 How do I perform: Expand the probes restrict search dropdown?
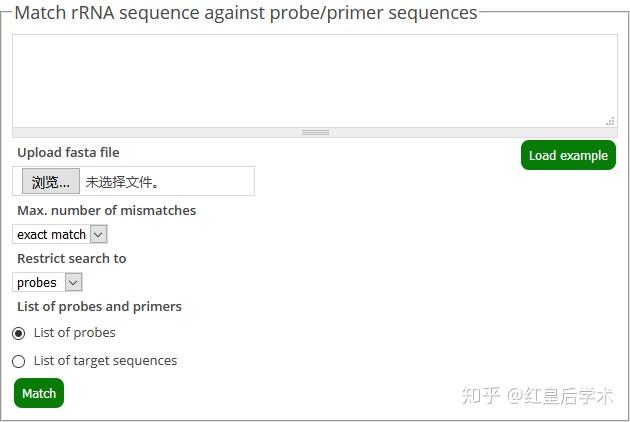click(47, 282)
